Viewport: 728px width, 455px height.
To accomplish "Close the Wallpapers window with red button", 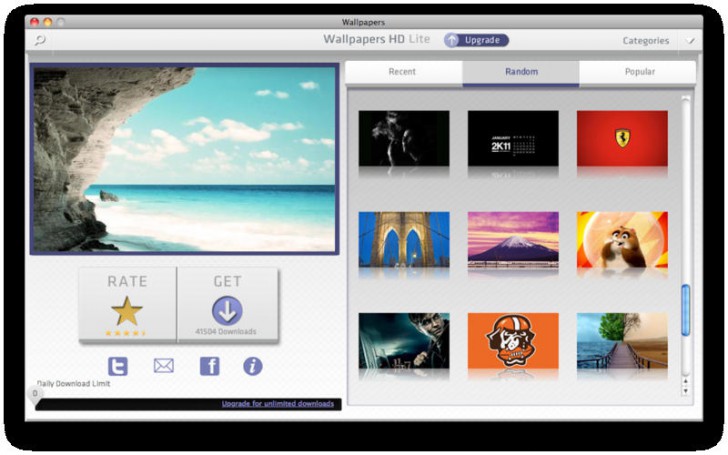I will click(x=34, y=22).
